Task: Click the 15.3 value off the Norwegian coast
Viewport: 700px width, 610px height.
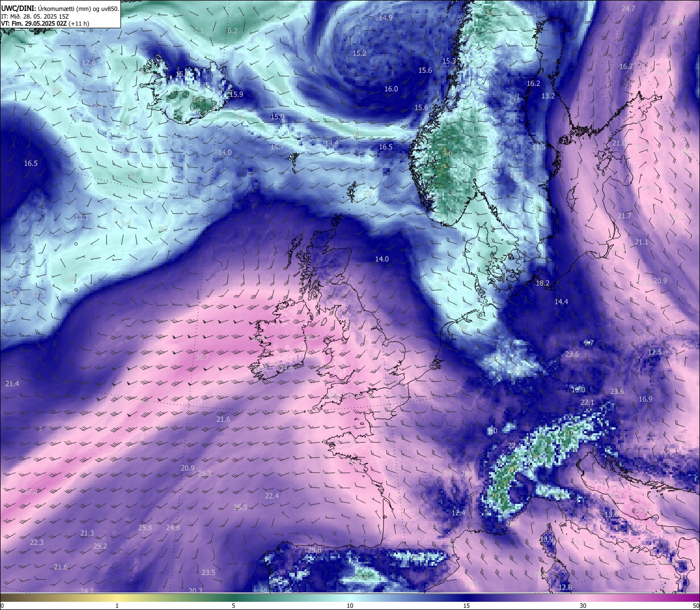Action: 449,61
